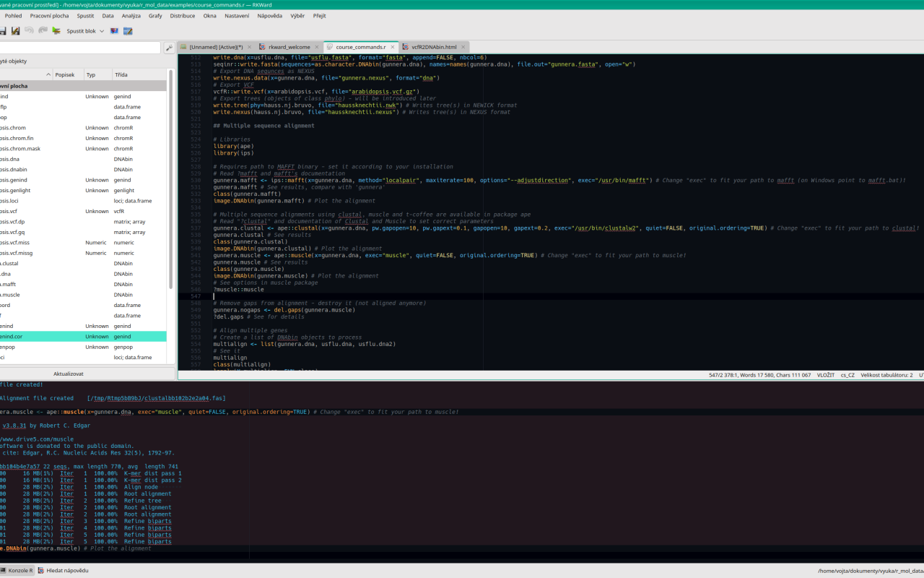Click the run-selection icon beside Spustit blok
This screenshot has height=578, width=924.
56,31
